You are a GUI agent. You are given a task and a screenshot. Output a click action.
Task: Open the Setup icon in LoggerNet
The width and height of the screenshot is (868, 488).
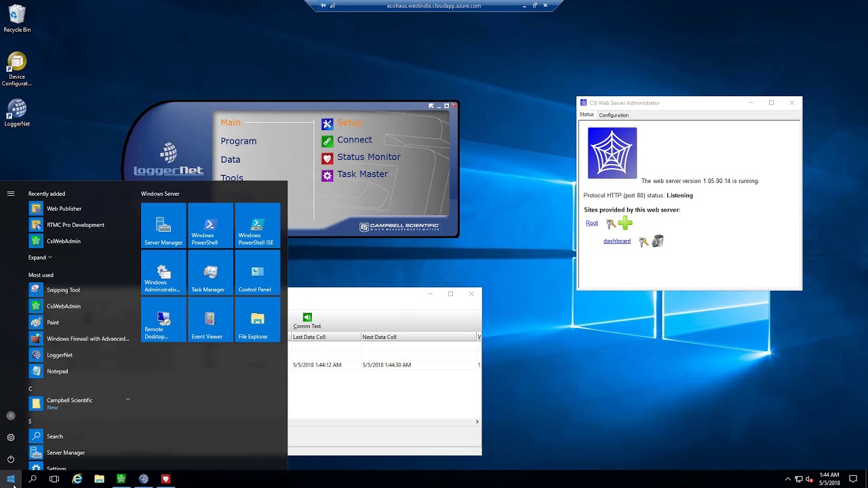328,123
